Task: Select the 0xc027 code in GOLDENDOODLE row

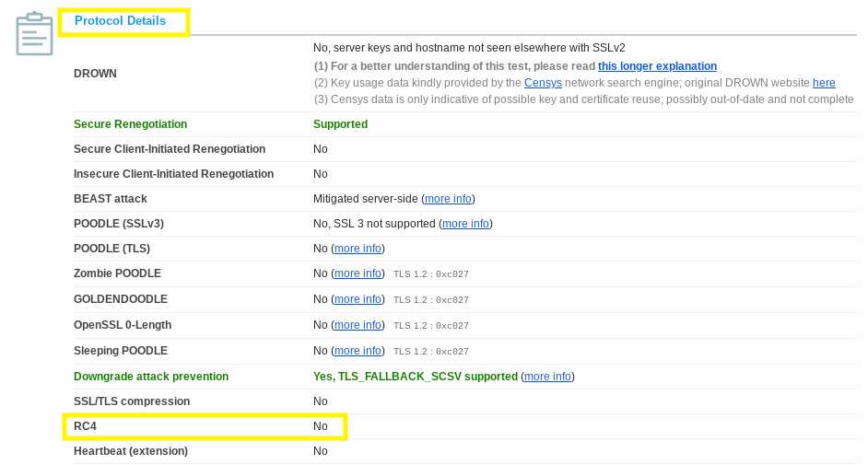Action: tap(452, 300)
